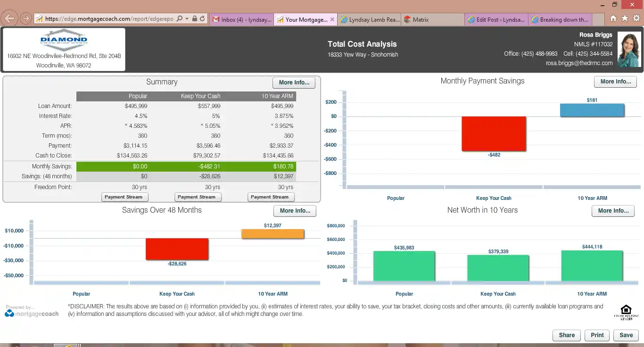Click the browser Back arrow button
Screen dimensions: 644x347
[9, 19]
